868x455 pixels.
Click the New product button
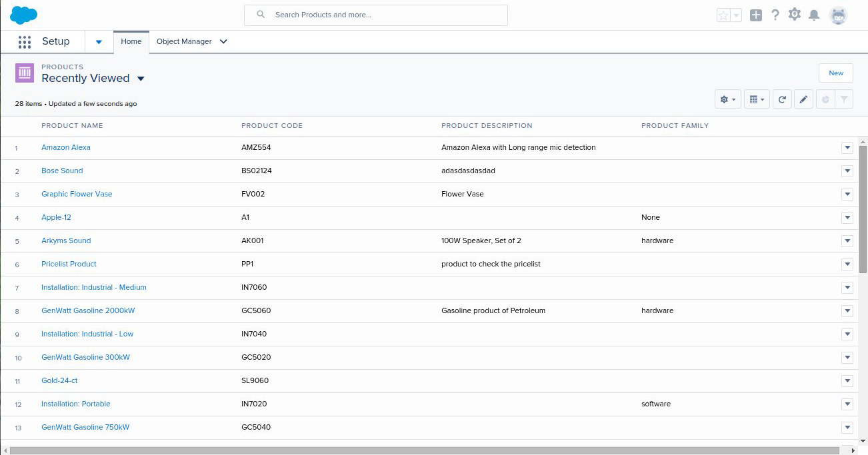[836, 73]
